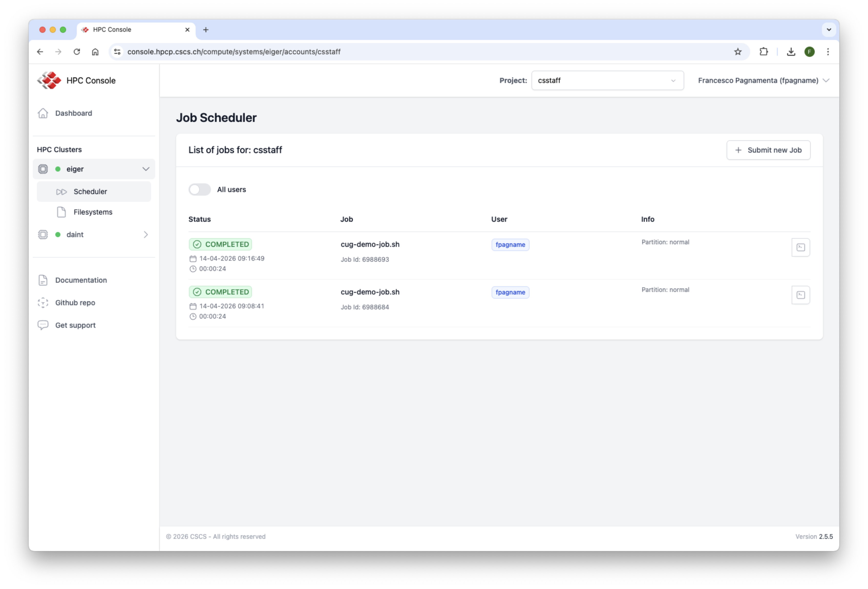Screen dimensions: 868x589
Task: Click the Submit new Job button
Action: [x=768, y=150]
